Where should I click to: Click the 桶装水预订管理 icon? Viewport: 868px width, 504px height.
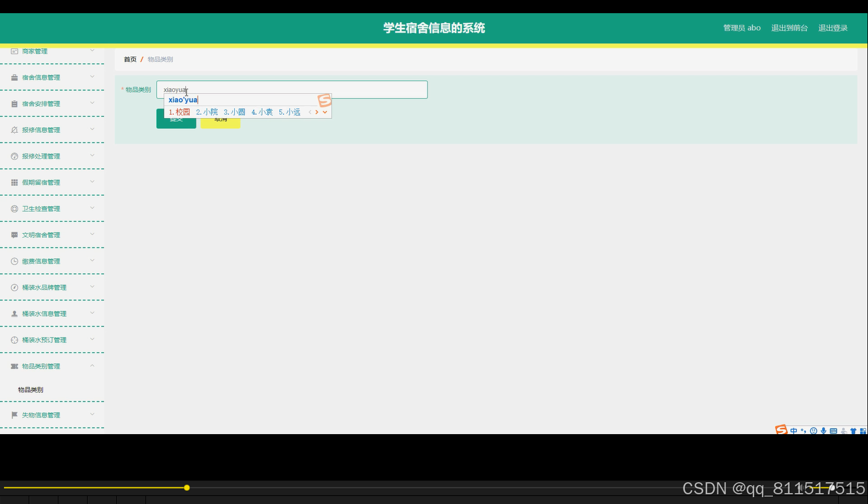(x=14, y=340)
